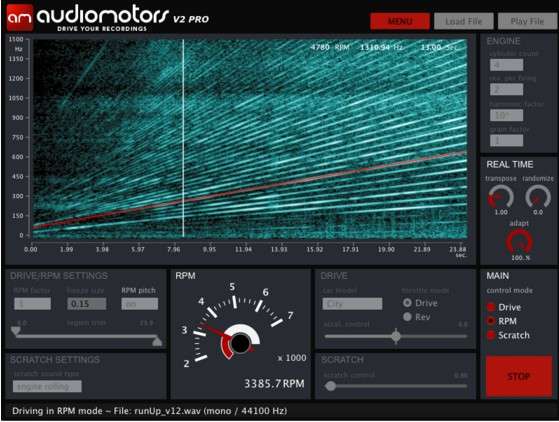This screenshot has width=559, height=422.
Task: Click the Load File button
Action: (463, 21)
